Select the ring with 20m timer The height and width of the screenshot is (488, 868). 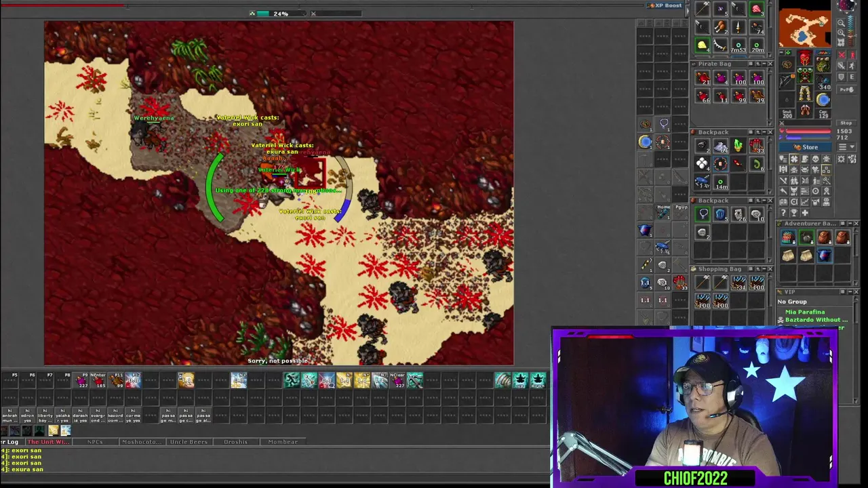tap(757, 45)
